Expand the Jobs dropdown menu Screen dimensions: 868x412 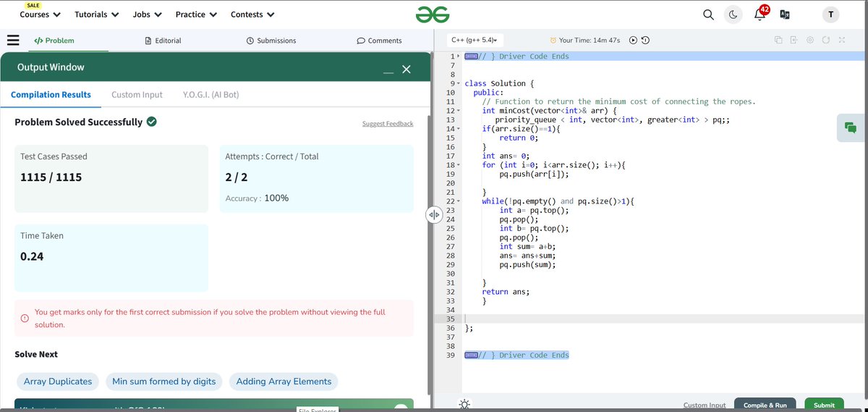tap(148, 14)
